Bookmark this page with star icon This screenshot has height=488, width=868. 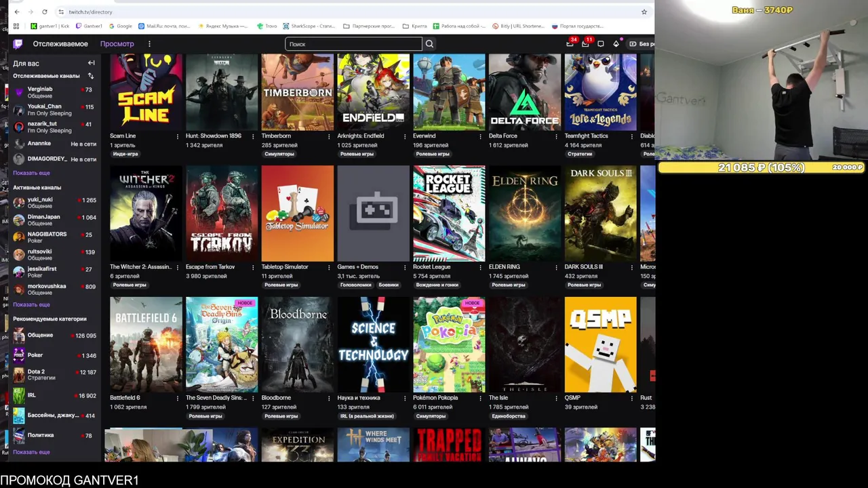644,12
